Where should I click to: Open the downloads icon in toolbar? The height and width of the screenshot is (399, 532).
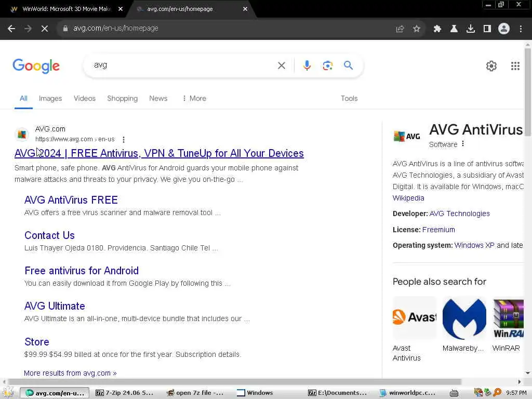pos(471,29)
